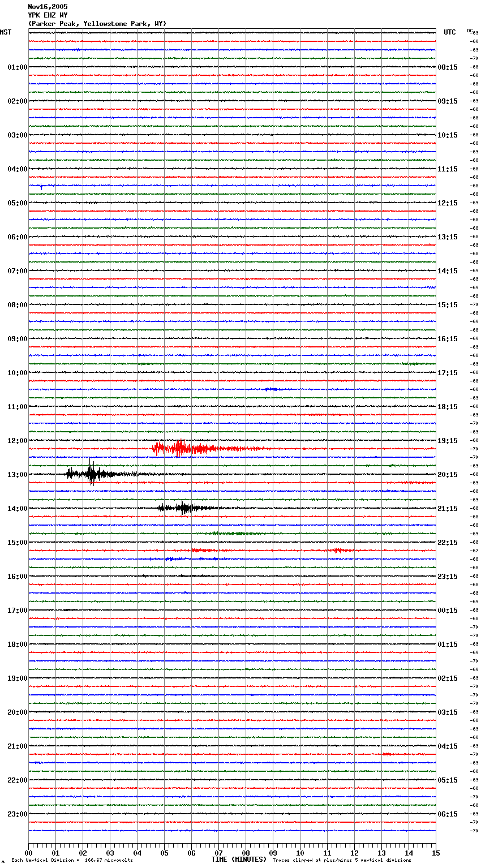Click the MST timezone label
The width and height of the screenshot is (481, 868).
tap(6, 32)
